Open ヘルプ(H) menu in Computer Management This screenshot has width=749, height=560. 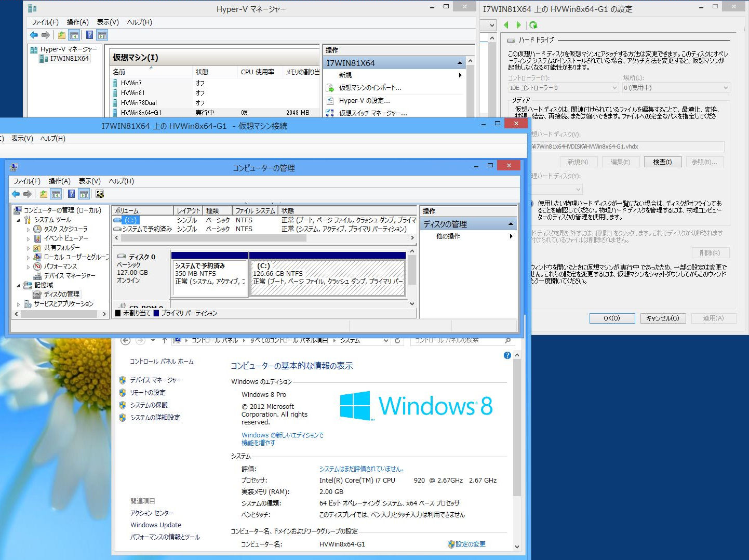[x=122, y=181]
